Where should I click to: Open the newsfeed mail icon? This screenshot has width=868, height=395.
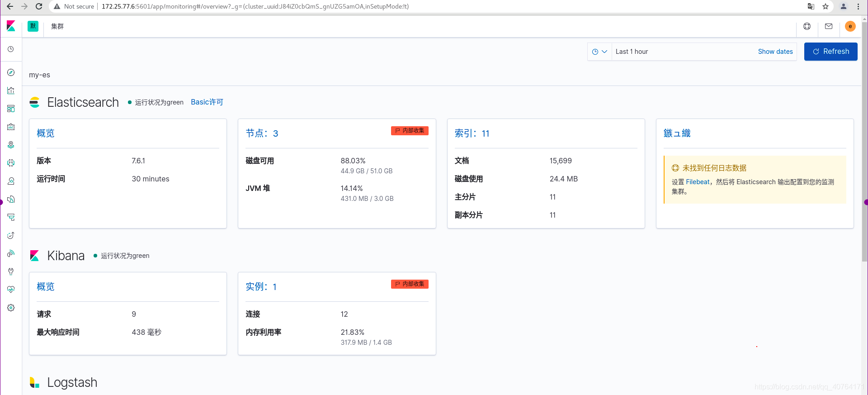point(829,26)
